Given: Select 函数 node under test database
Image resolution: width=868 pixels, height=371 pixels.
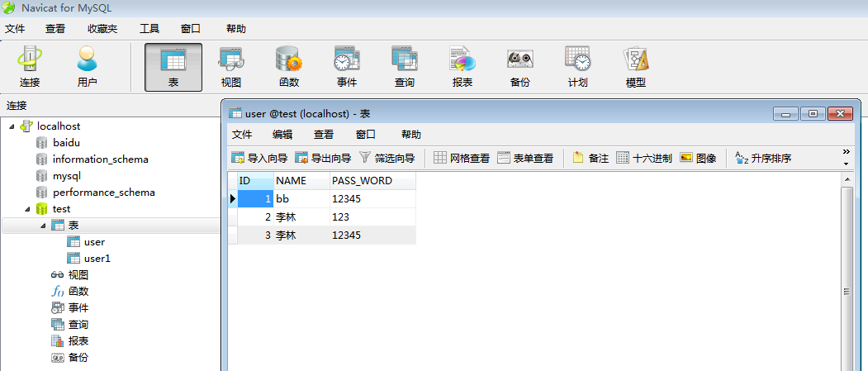Looking at the screenshot, I should (78, 291).
